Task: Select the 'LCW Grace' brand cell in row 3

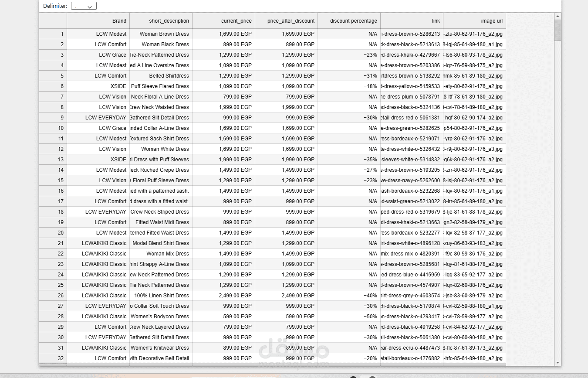Action: 98,55
